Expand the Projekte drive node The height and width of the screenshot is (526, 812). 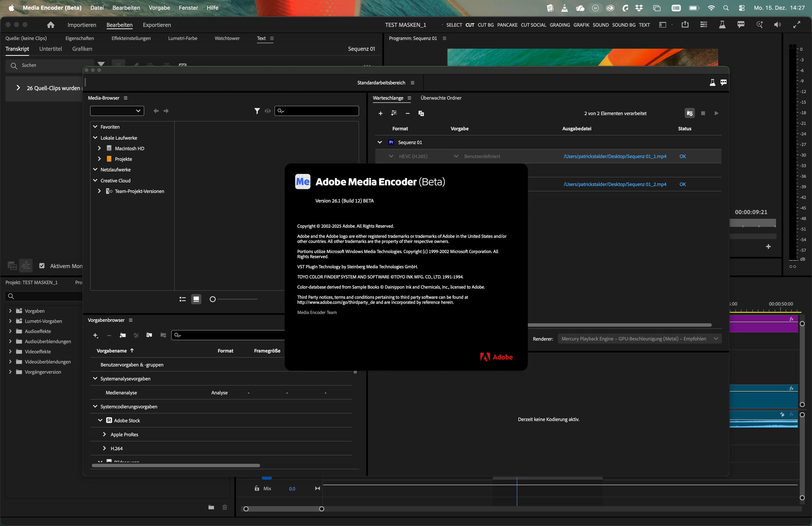tap(99, 159)
